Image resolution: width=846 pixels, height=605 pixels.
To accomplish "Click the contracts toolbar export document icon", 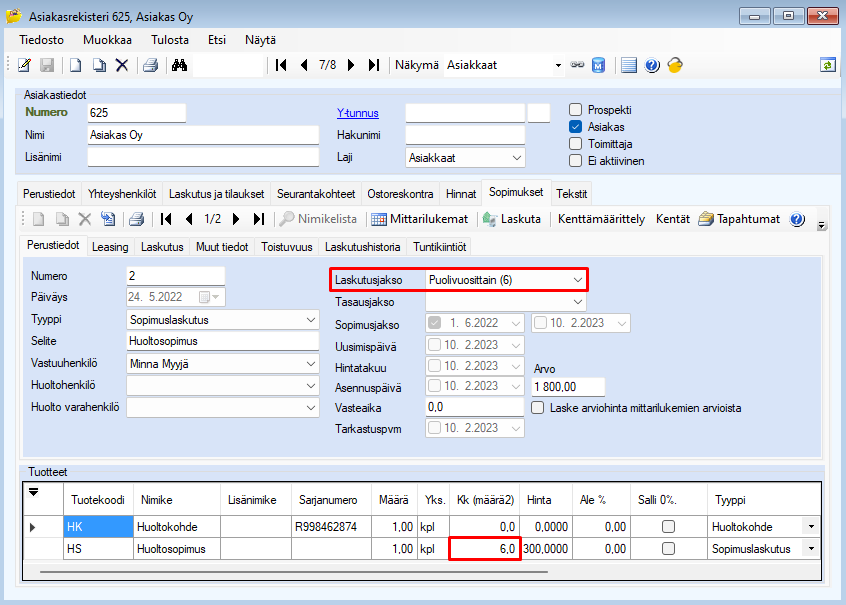I will (x=108, y=219).
